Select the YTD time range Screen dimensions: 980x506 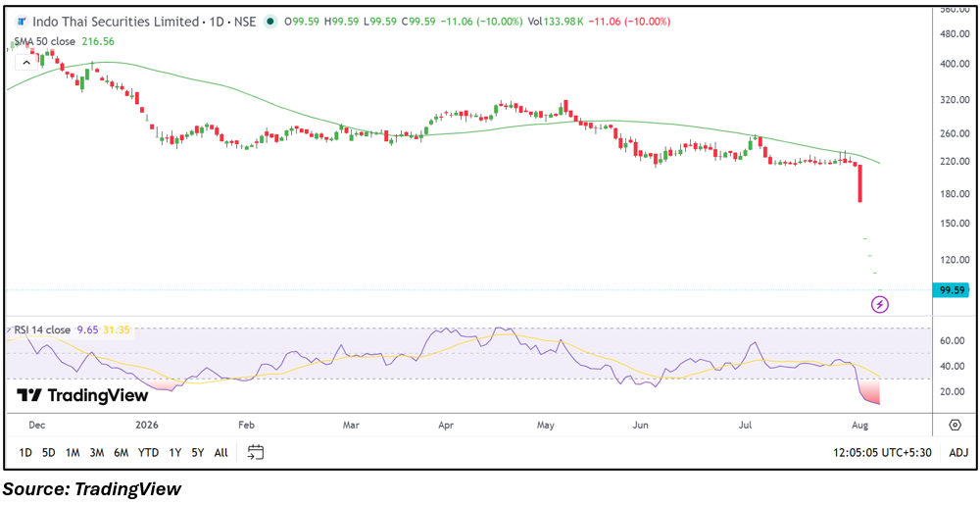(148, 452)
